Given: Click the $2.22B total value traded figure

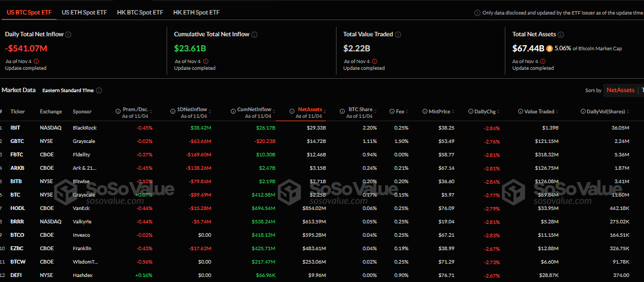Looking at the screenshot, I should pyautogui.click(x=357, y=49).
